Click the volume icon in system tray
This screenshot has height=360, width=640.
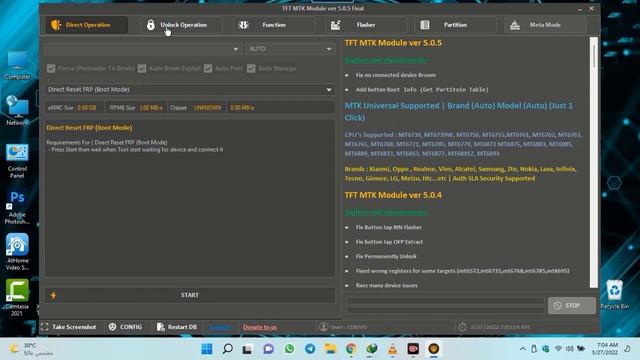[569, 349]
